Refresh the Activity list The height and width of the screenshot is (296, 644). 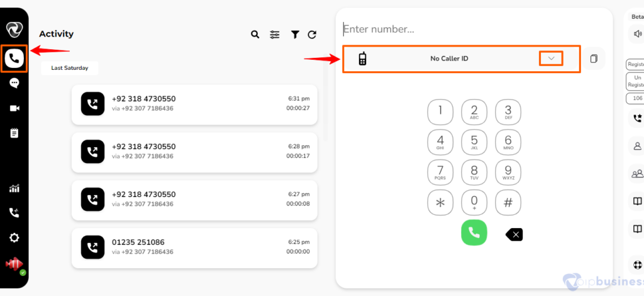[312, 35]
